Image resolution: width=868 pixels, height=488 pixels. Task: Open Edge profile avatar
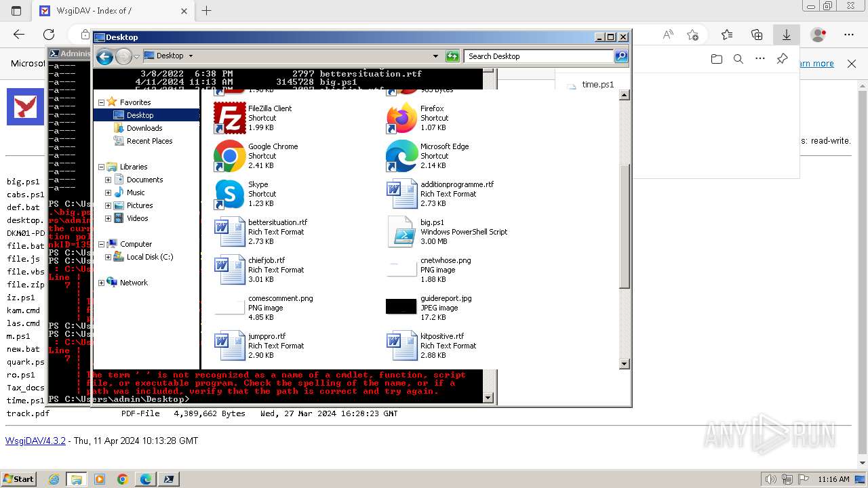(x=818, y=35)
